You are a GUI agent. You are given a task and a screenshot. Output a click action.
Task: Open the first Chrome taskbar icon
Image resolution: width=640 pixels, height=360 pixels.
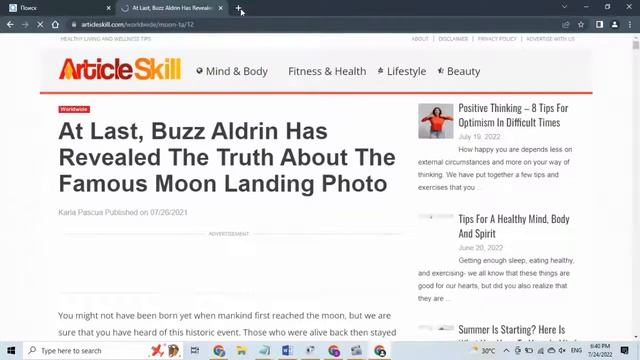(219, 351)
